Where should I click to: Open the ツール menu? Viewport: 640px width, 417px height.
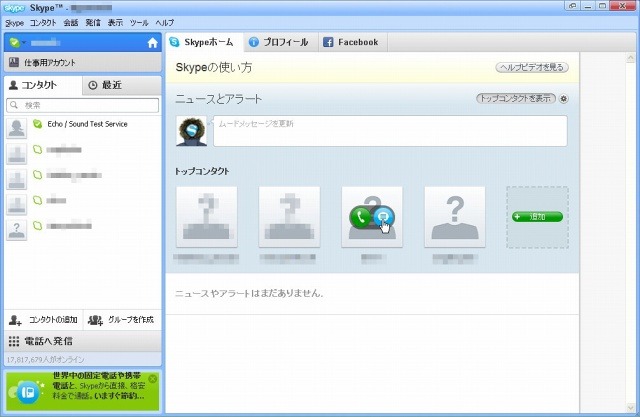click(x=139, y=23)
